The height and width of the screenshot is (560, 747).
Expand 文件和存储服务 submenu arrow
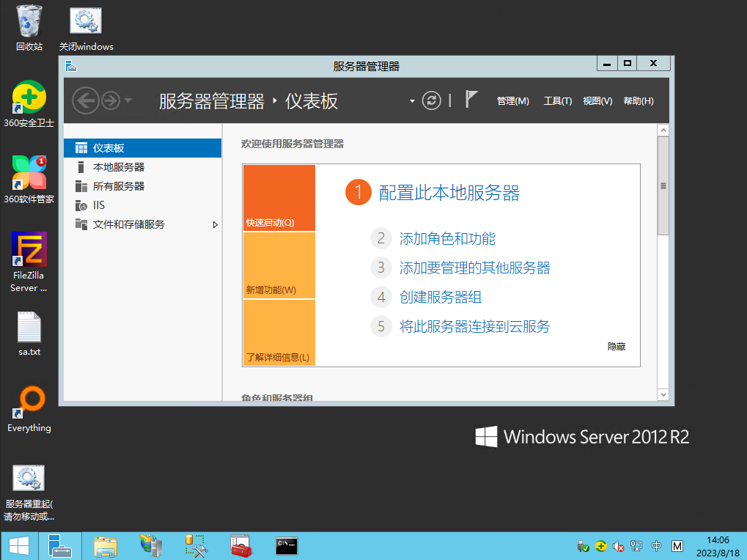tap(216, 224)
